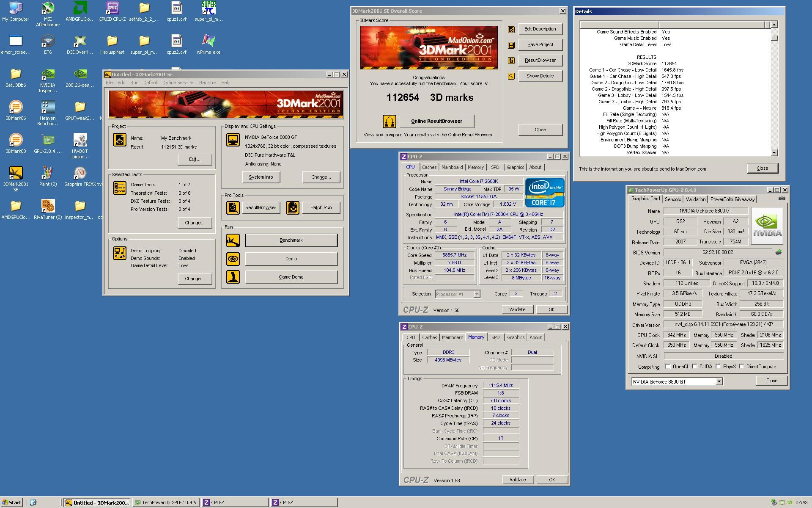Click the 3DMark2001 banner in score window
This screenshot has width=812, height=508.
coord(429,47)
